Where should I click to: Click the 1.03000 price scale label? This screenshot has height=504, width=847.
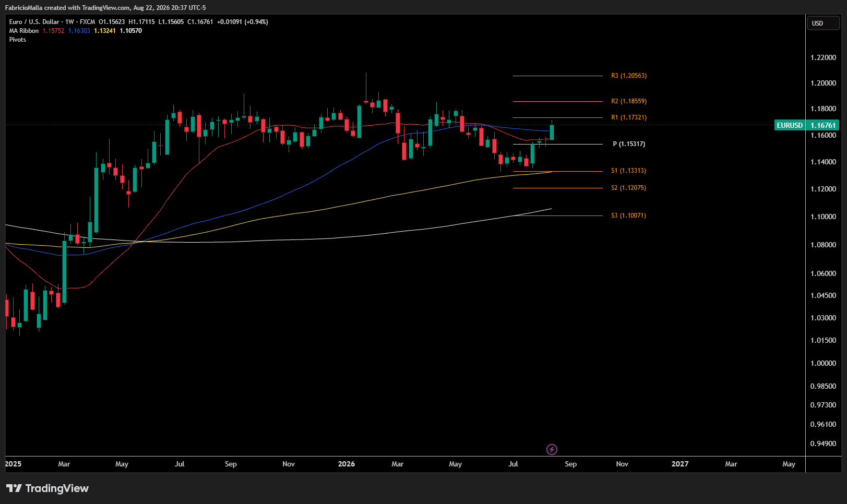[823, 318]
